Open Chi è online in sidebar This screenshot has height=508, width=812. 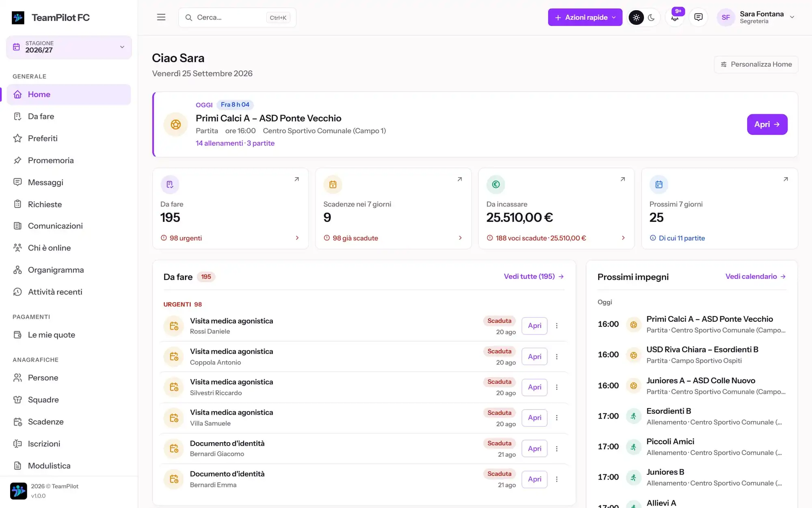pos(69,248)
